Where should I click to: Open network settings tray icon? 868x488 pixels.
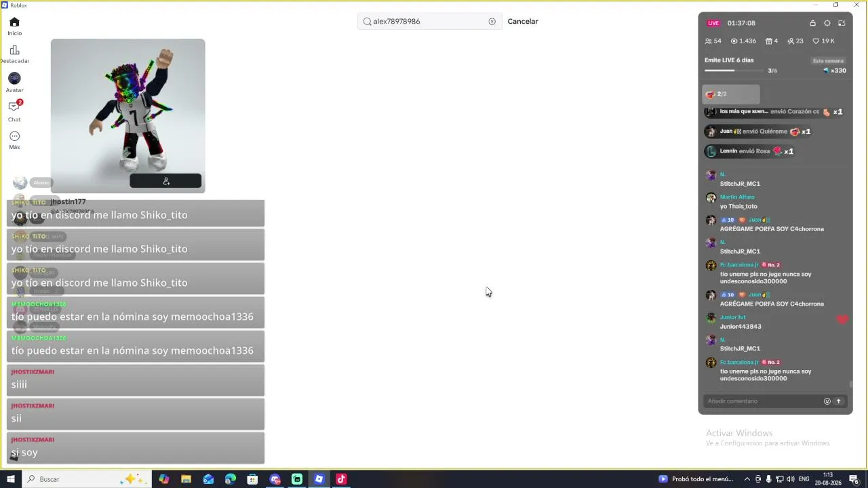tap(780, 479)
